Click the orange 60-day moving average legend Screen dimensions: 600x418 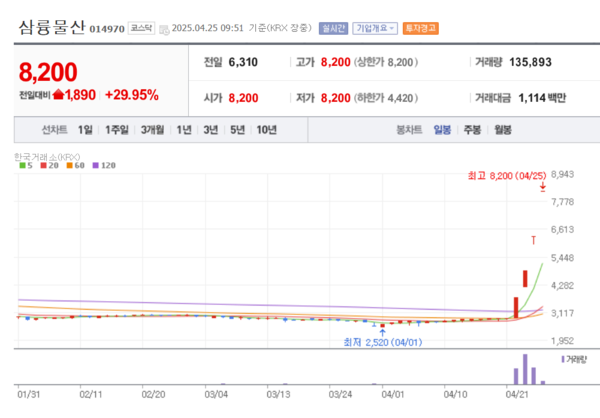(75, 165)
